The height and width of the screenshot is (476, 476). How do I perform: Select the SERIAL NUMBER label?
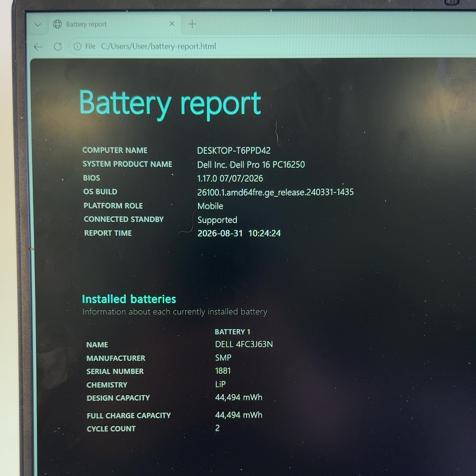[115, 371]
